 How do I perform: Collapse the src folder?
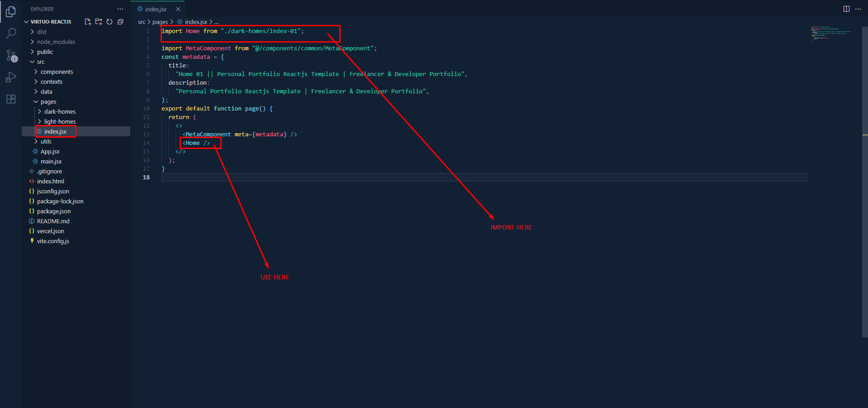(76, 62)
